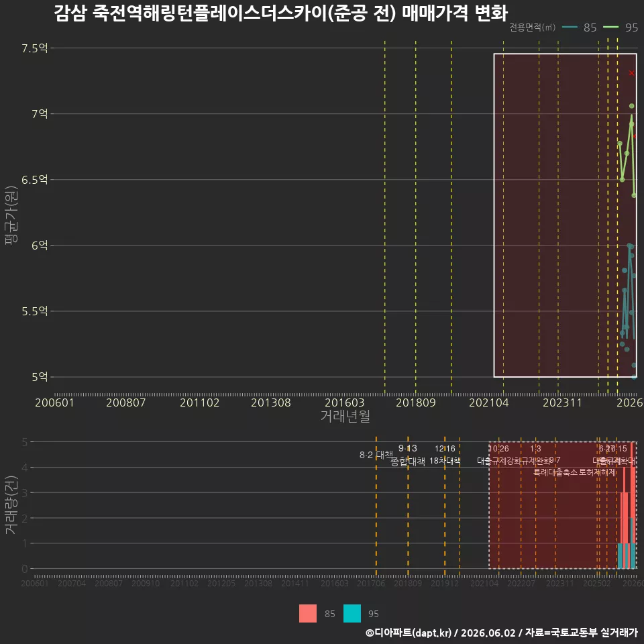This screenshot has height=644, width=644.
Task: Click the '©디아파트(dapt.kr)' source credit
Action: [x=409, y=633]
